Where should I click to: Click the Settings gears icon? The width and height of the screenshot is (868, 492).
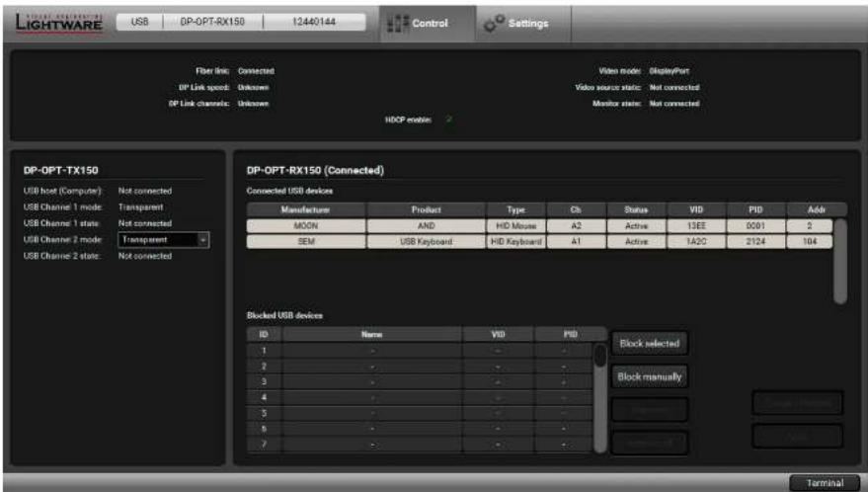[494, 24]
